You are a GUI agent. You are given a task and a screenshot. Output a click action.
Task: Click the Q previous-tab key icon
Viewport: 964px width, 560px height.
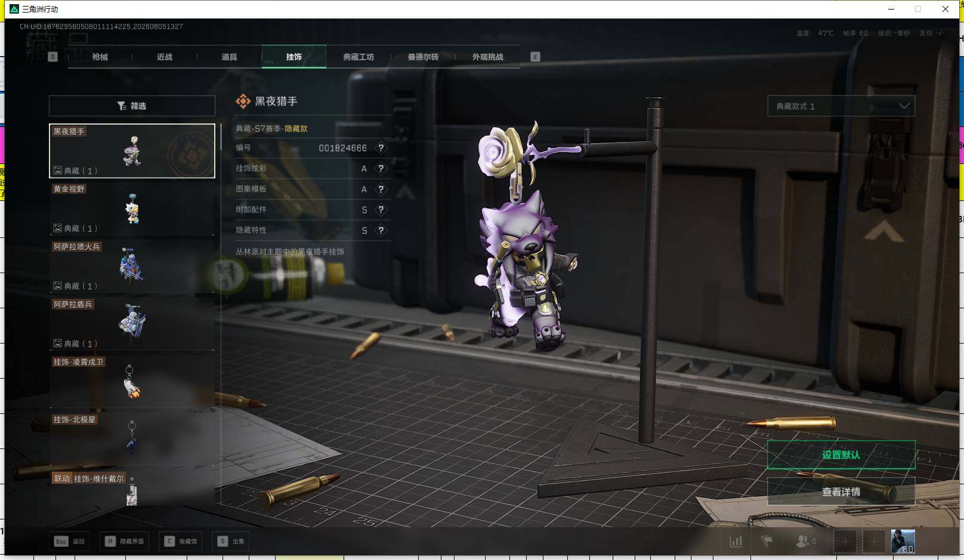coord(52,57)
